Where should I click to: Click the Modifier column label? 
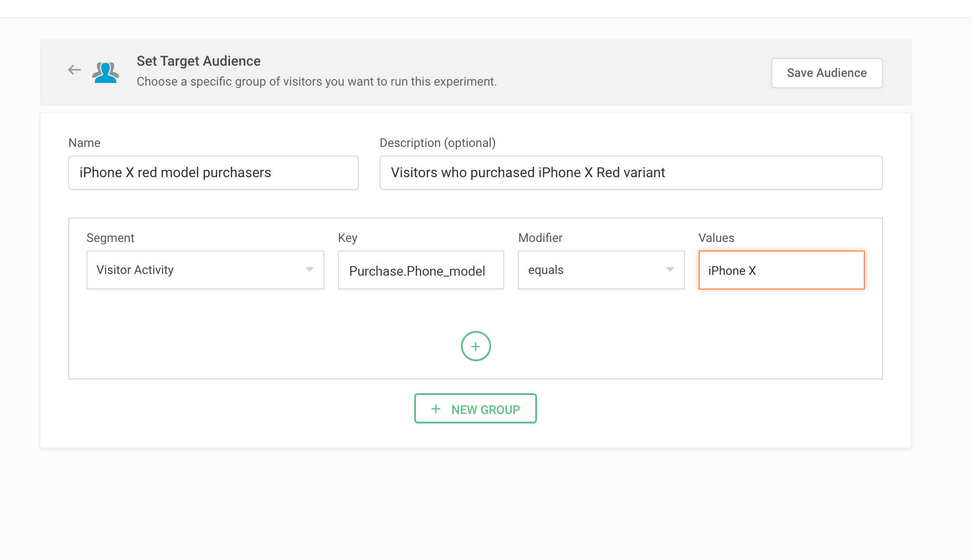[540, 238]
